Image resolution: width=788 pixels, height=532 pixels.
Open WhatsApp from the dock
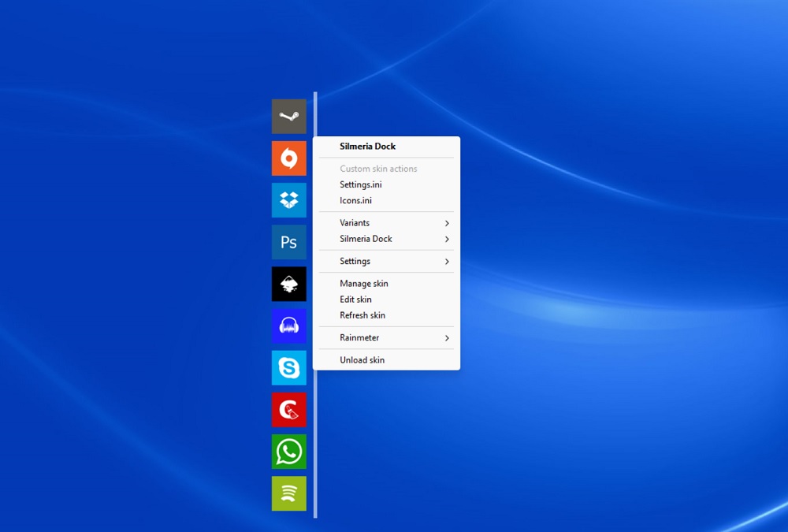(288, 451)
